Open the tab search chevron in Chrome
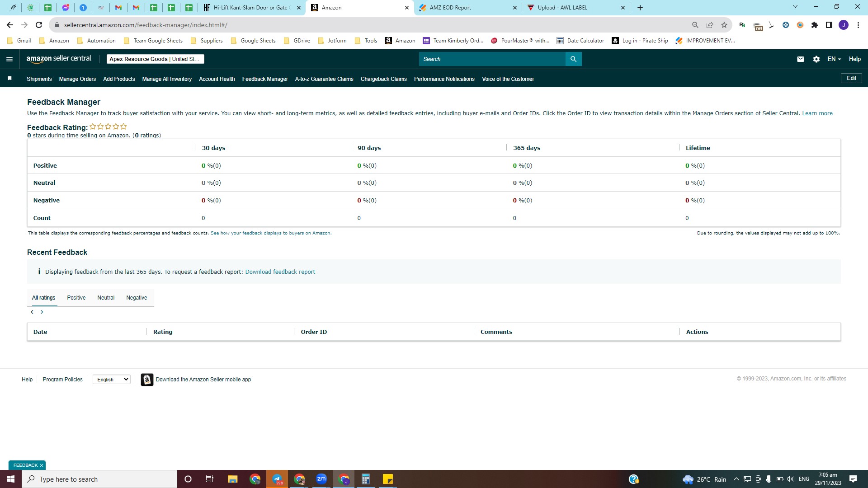The height and width of the screenshot is (488, 868). (x=795, y=7)
